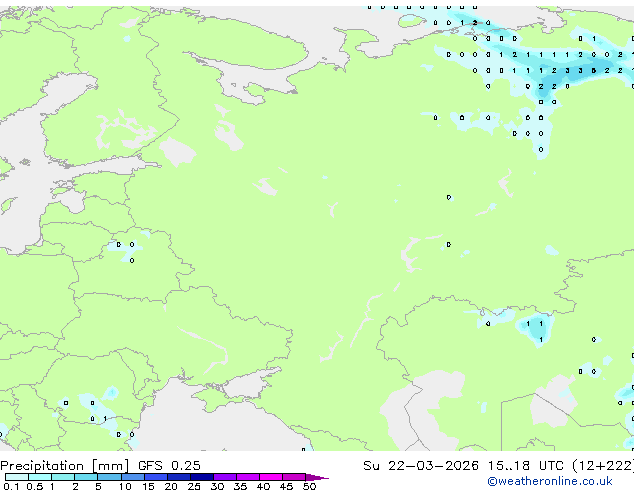
Task: Click the legend value '20'
Action: click(171, 486)
